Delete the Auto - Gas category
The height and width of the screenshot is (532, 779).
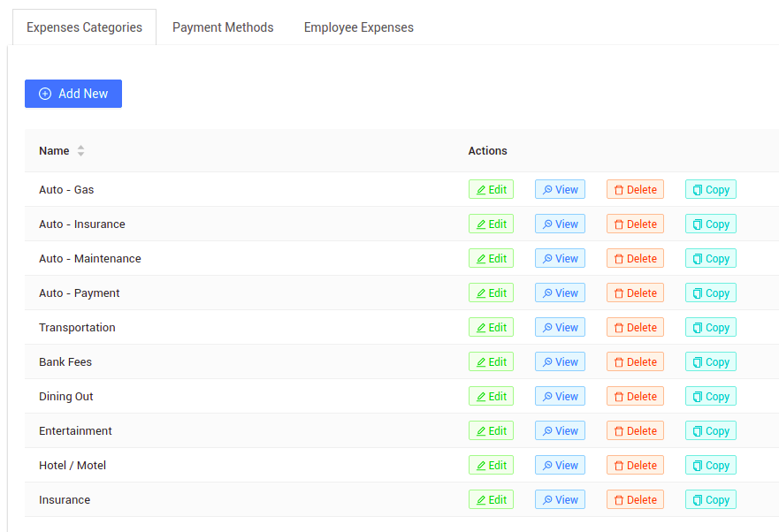point(635,190)
